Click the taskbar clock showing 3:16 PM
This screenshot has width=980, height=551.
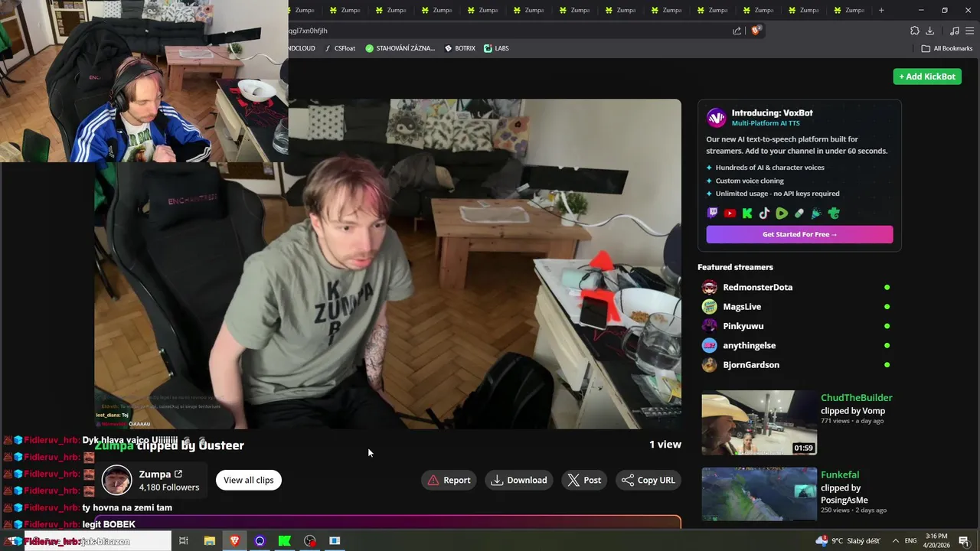point(936,541)
